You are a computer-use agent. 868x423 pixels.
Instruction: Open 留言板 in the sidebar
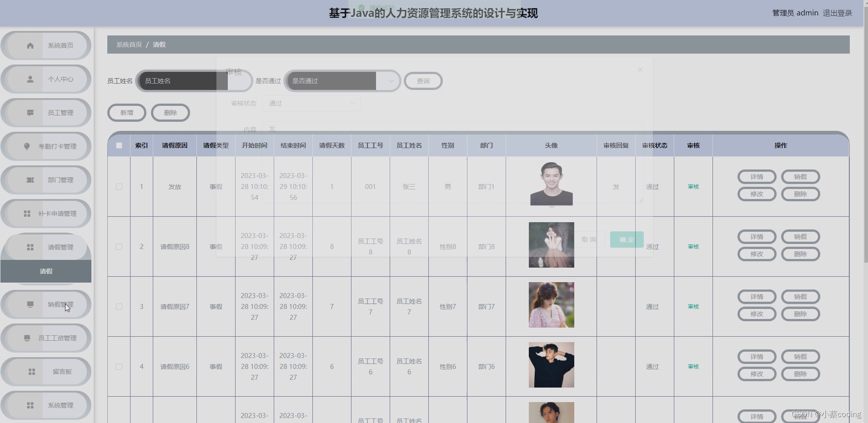coord(46,372)
